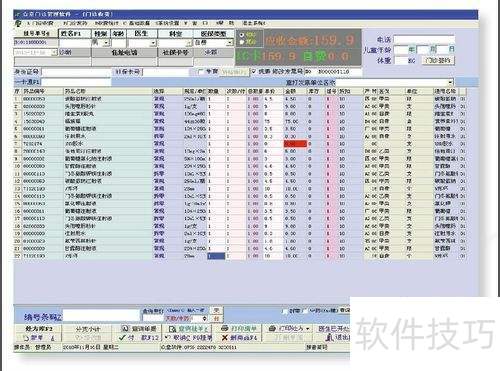500x371 pixels.
Task: Click the magnifier icon for 查询单据
Action: click(125, 329)
